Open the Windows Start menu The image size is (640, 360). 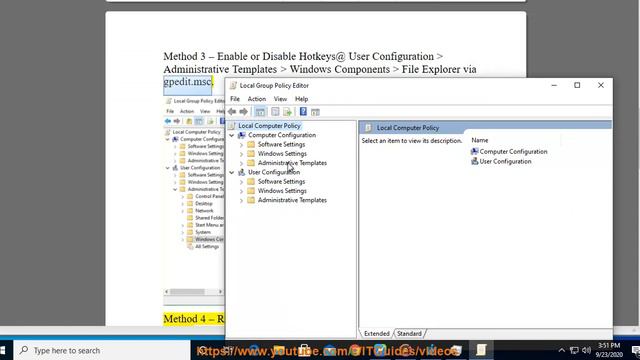click(3, 350)
